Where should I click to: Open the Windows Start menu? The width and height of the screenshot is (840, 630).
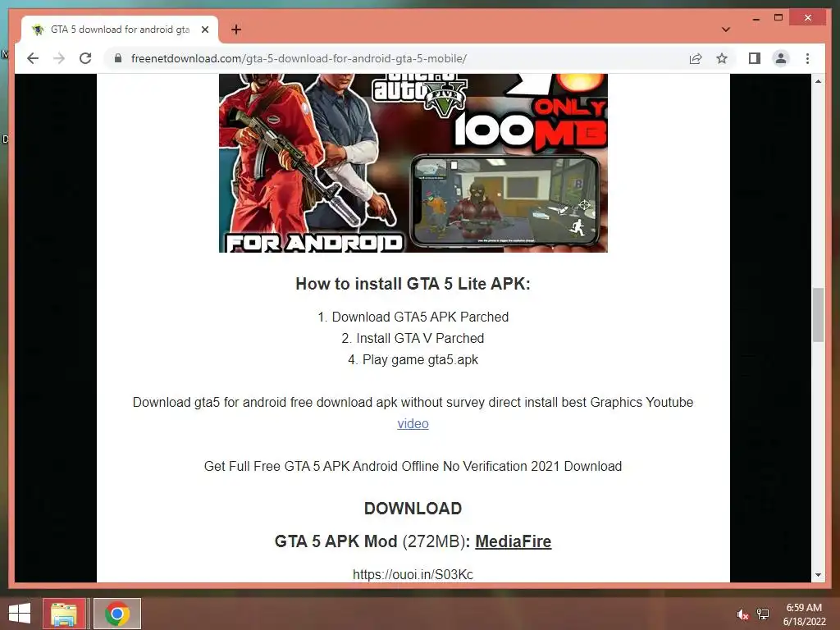point(20,614)
